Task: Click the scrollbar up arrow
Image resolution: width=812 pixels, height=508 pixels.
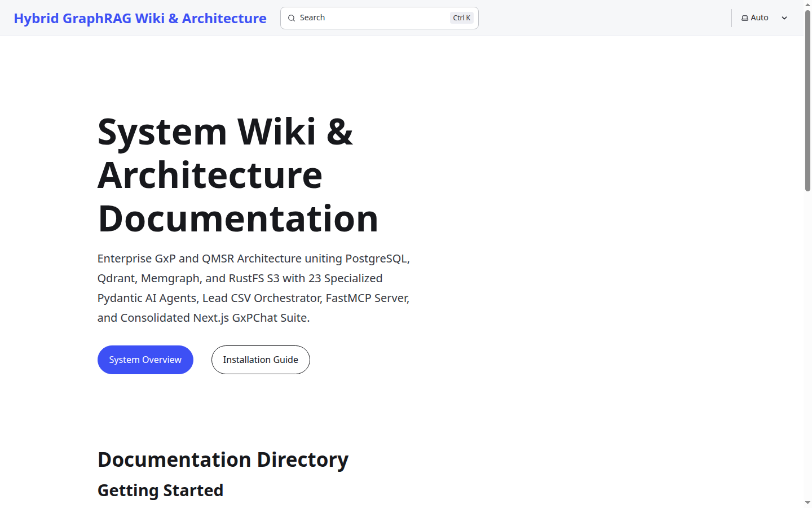Action: point(807,4)
